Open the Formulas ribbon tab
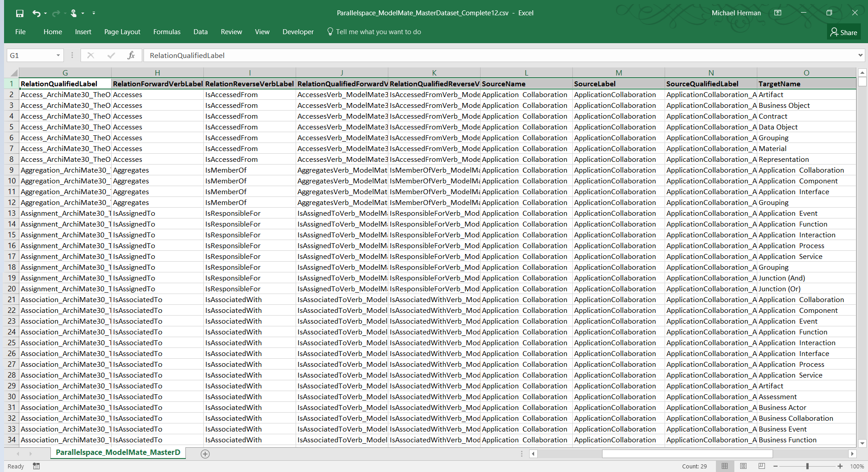Viewport: 868px width, 472px height. click(x=166, y=32)
